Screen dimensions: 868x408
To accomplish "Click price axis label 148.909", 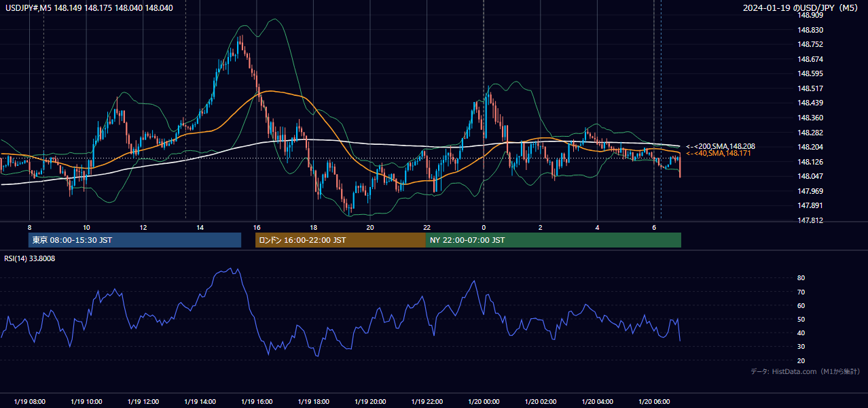I will [x=811, y=15].
